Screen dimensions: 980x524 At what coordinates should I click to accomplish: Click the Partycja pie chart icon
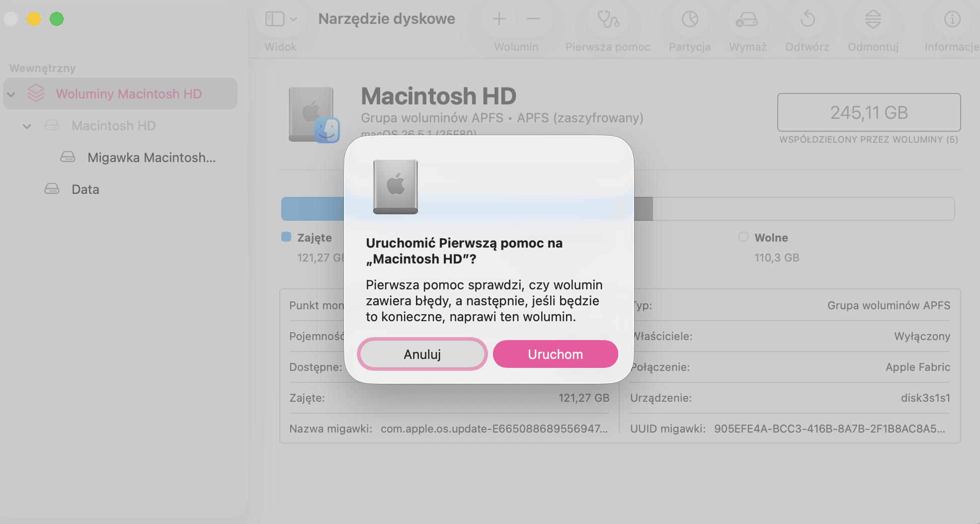pyautogui.click(x=690, y=19)
